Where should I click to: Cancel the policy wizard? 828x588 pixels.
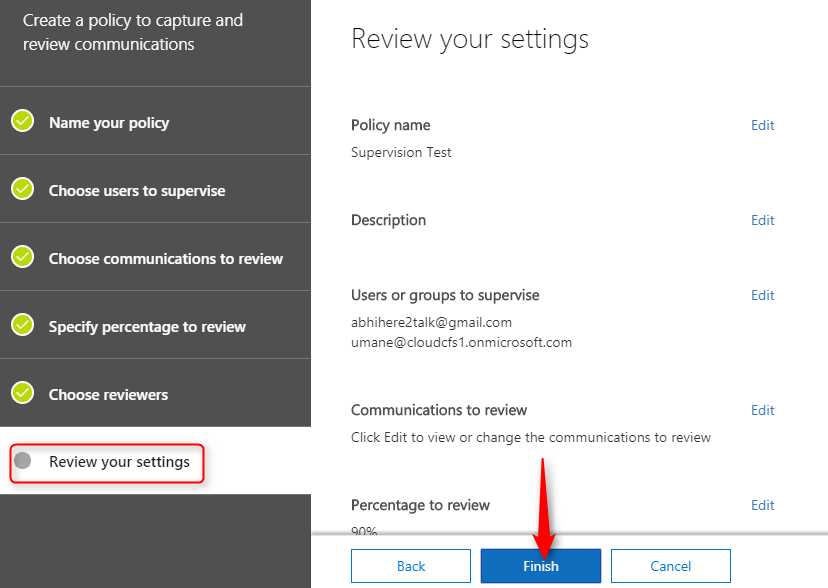[x=671, y=566]
